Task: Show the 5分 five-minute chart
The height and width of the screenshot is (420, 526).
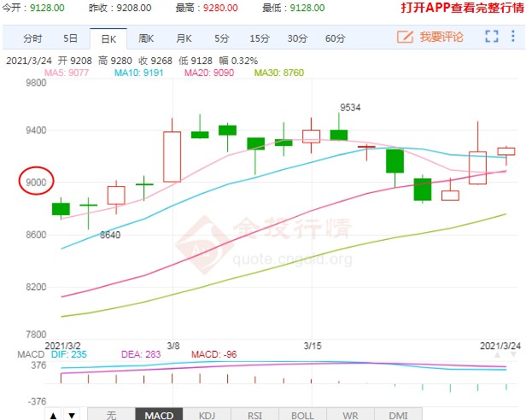Action: [x=221, y=38]
